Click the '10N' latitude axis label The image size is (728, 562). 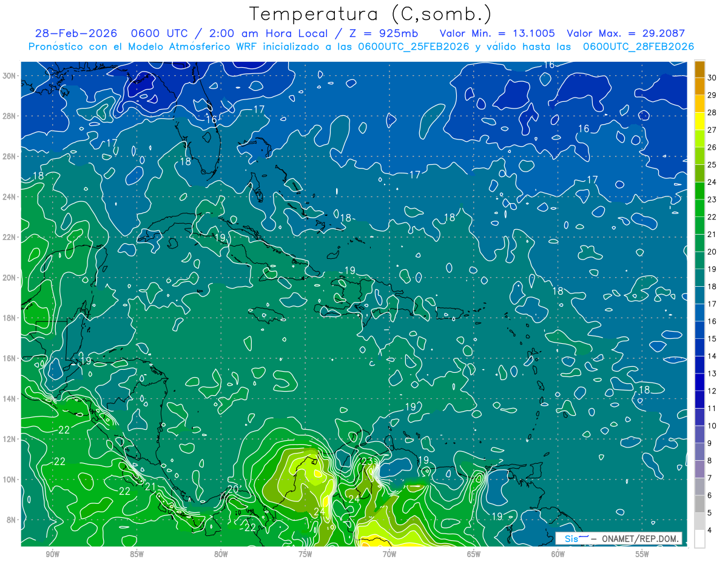pyautogui.click(x=10, y=479)
